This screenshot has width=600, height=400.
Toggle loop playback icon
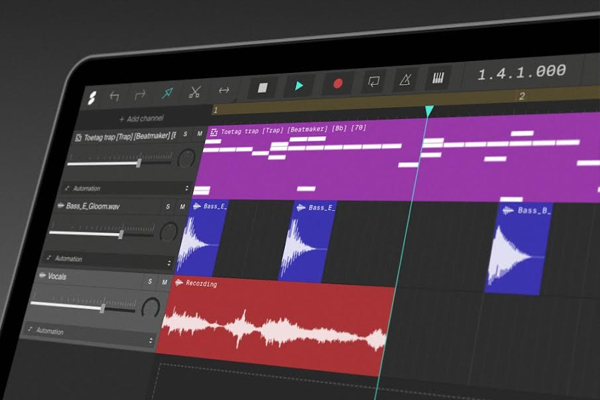[374, 83]
